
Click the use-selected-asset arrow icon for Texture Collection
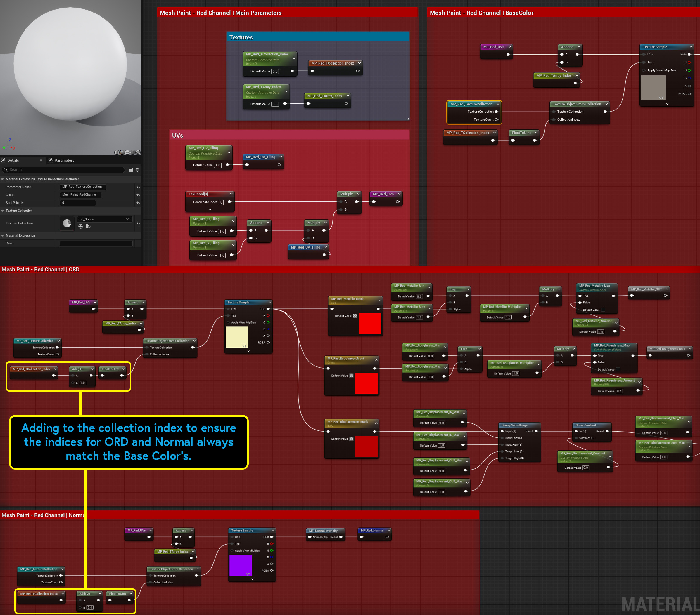coord(81,227)
